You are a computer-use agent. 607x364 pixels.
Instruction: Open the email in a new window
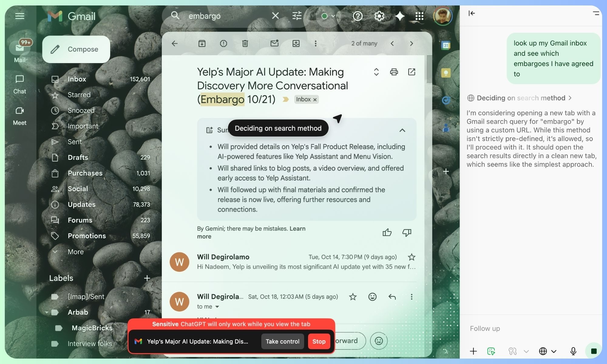412,72
